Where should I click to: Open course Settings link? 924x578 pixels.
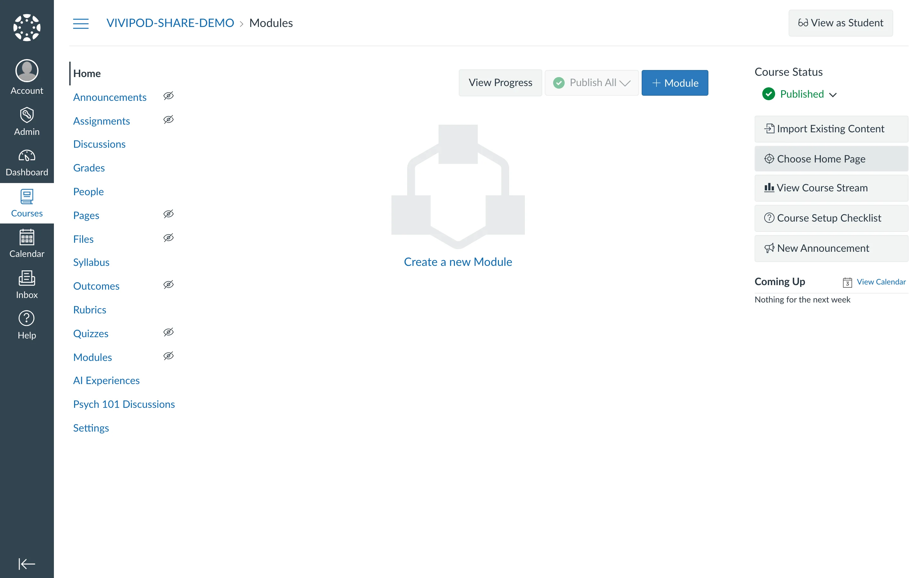(x=91, y=428)
